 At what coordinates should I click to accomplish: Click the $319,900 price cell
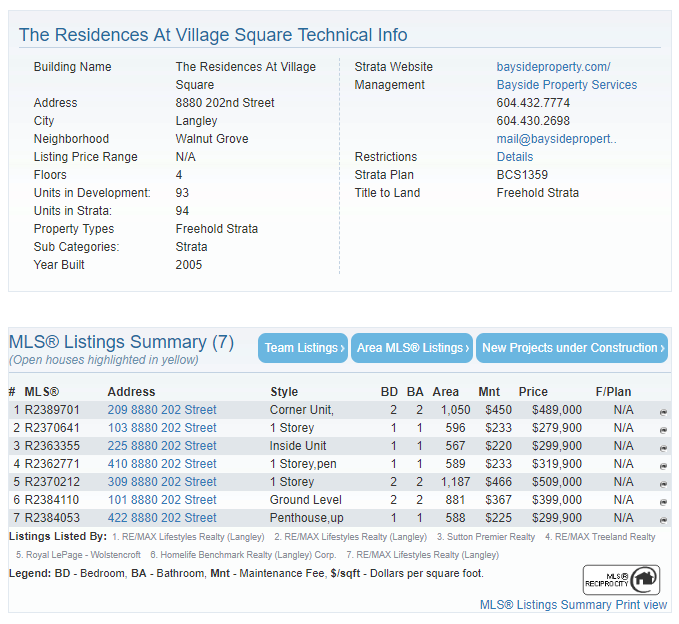click(x=557, y=464)
